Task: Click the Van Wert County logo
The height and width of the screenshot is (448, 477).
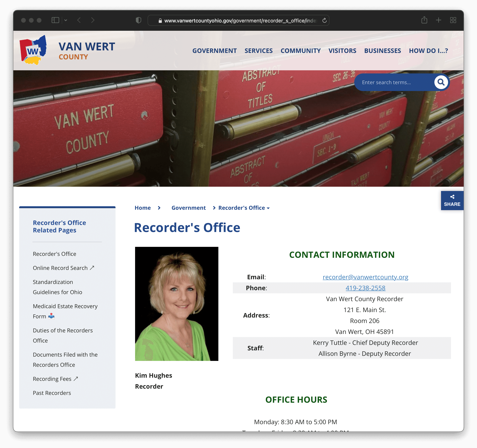Action: (33, 50)
